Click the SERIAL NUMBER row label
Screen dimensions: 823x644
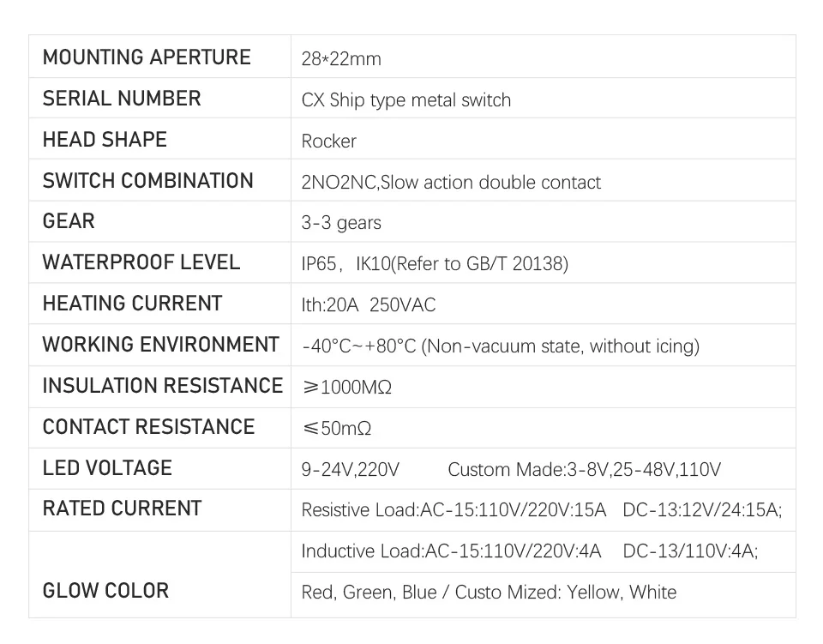(122, 99)
